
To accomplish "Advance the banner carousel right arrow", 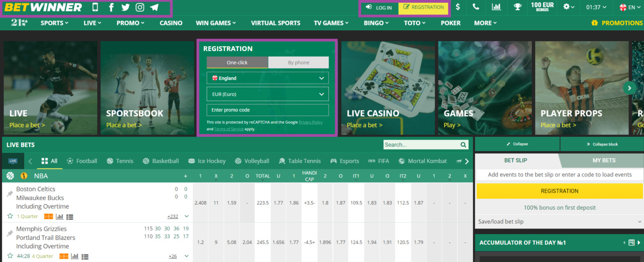I will (x=629, y=88).
